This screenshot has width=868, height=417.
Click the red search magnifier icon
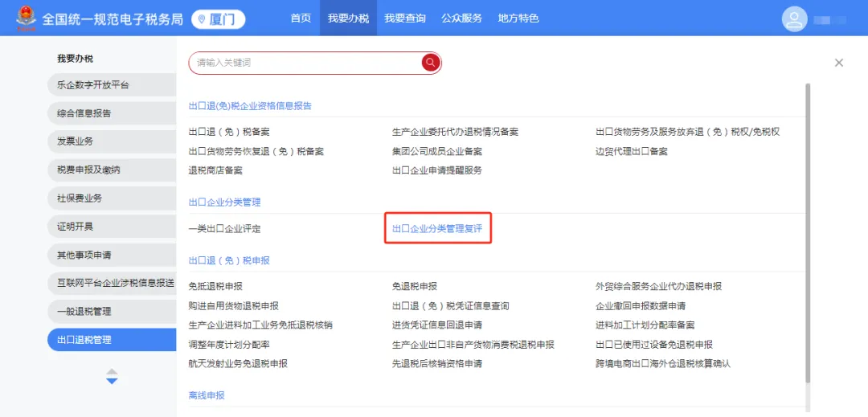[431, 63]
